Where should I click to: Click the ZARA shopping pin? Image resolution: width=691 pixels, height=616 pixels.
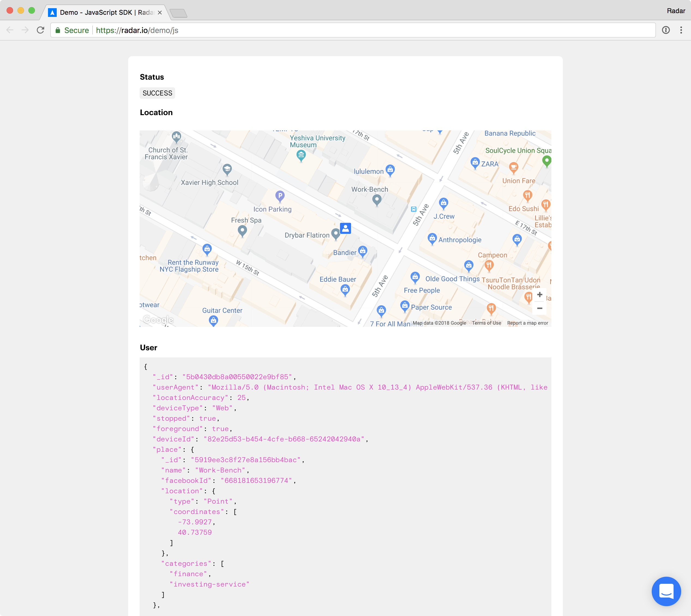(475, 163)
